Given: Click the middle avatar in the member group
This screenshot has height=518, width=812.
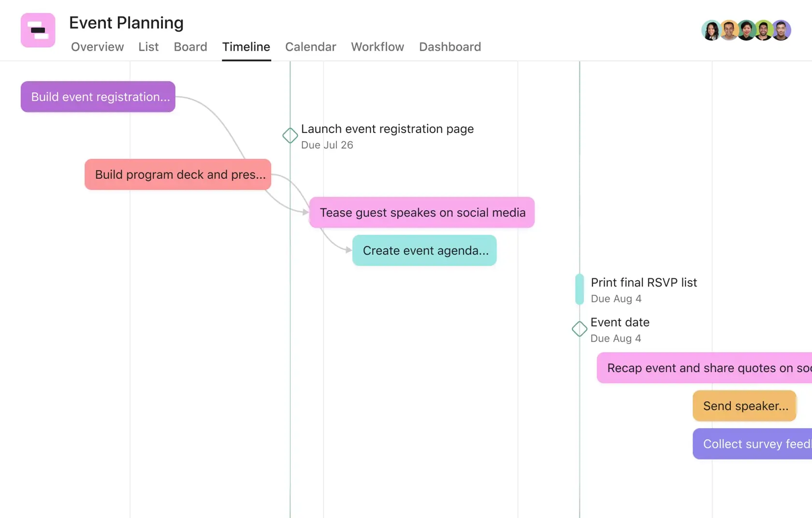Looking at the screenshot, I should click(x=747, y=30).
